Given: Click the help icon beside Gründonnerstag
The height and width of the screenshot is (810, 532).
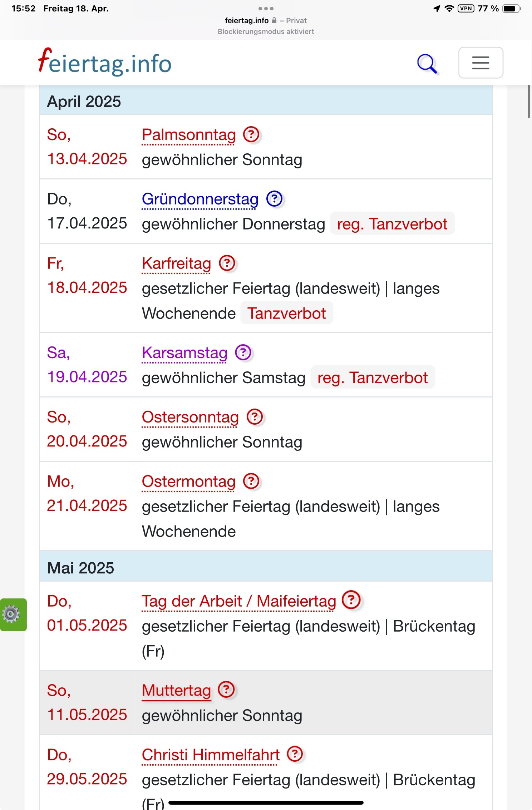Looking at the screenshot, I should point(275,199).
